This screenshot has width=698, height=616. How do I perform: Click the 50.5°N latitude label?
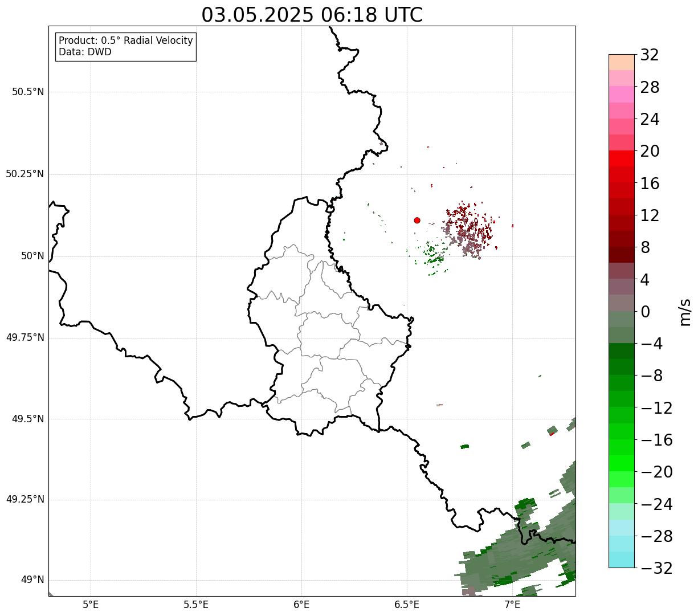[x=27, y=92]
